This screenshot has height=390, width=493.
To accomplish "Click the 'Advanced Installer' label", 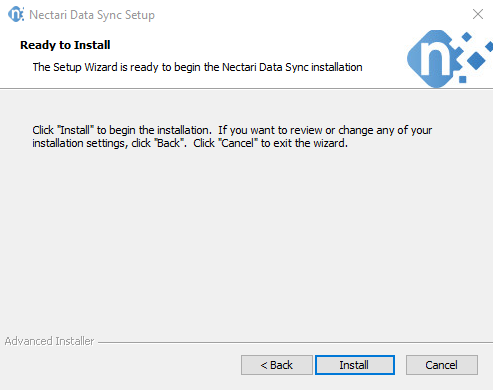I will pos(49,341).
